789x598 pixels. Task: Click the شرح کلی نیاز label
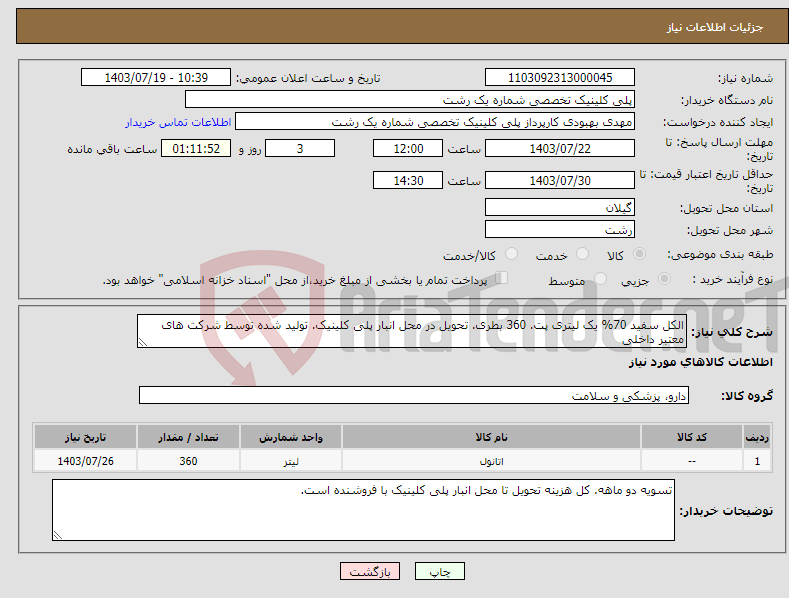point(732,332)
